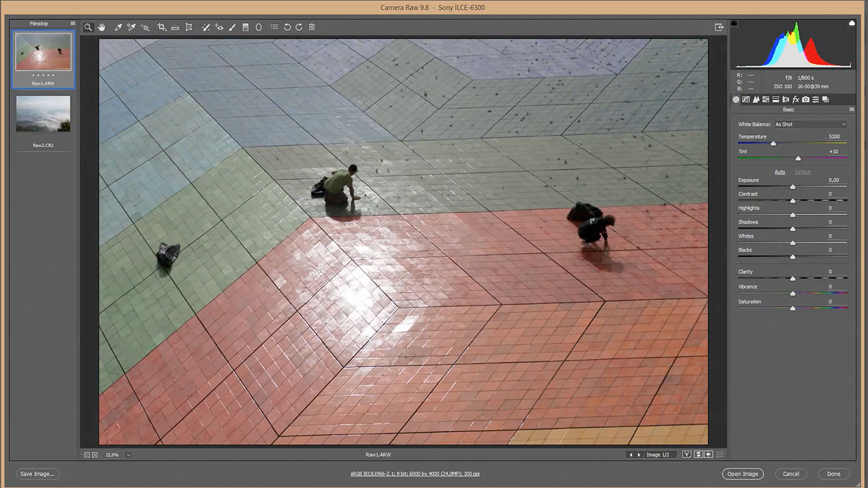Toggle shadow clipping warning in histogram

pyautogui.click(x=734, y=23)
